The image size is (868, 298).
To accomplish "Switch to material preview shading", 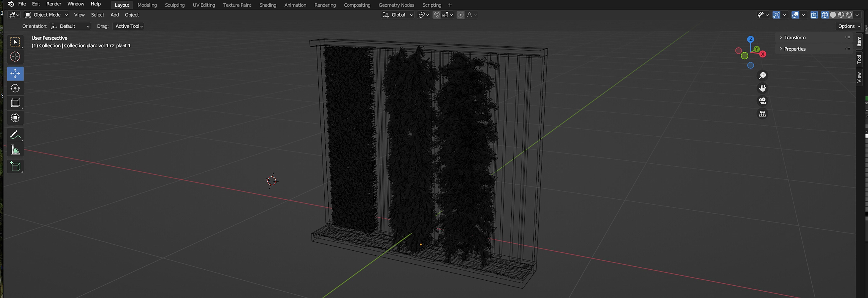I will (x=841, y=15).
